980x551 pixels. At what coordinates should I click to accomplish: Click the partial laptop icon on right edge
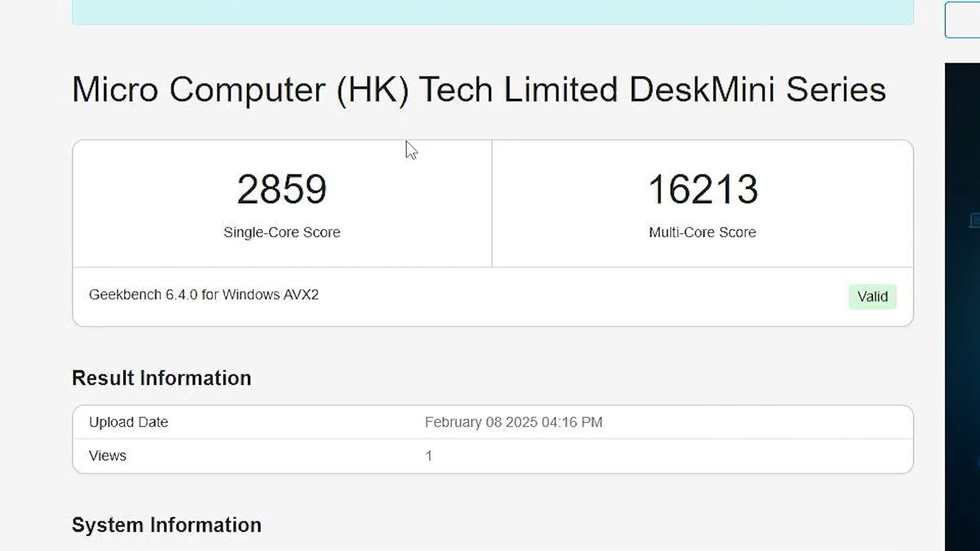[x=974, y=220]
